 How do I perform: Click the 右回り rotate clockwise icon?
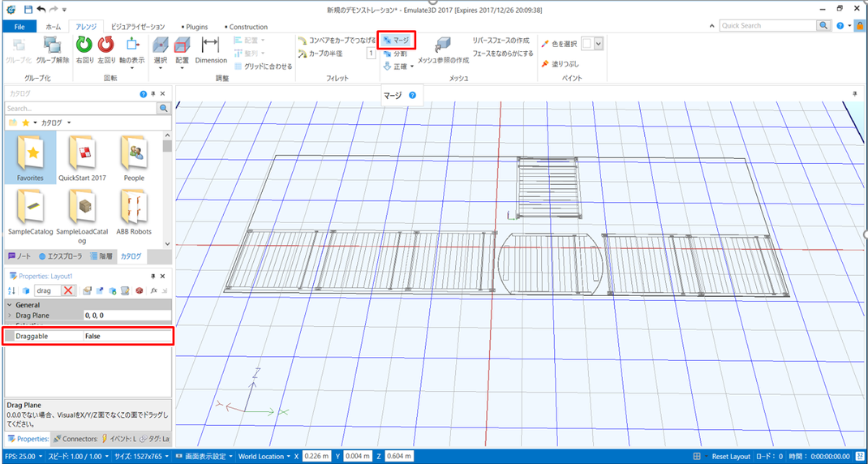pos(84,45)
